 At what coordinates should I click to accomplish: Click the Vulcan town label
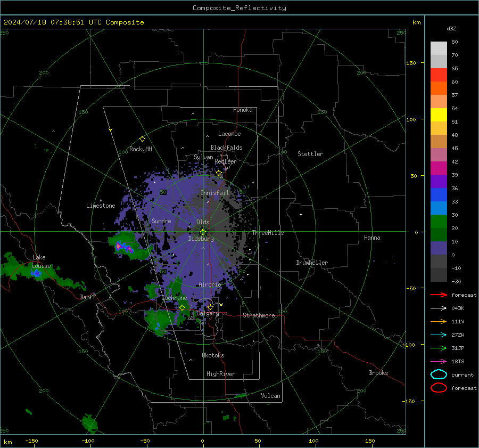coord(270,396)
